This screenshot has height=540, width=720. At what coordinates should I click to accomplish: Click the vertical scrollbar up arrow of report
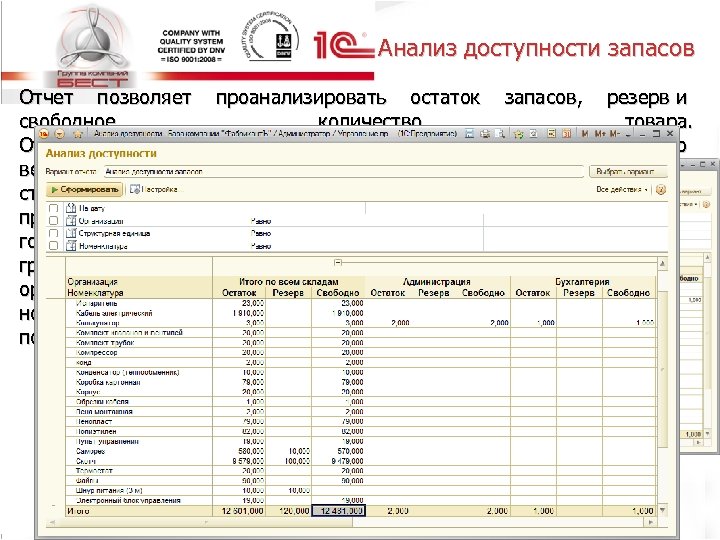pyautogui.click(x=663, y=264)
